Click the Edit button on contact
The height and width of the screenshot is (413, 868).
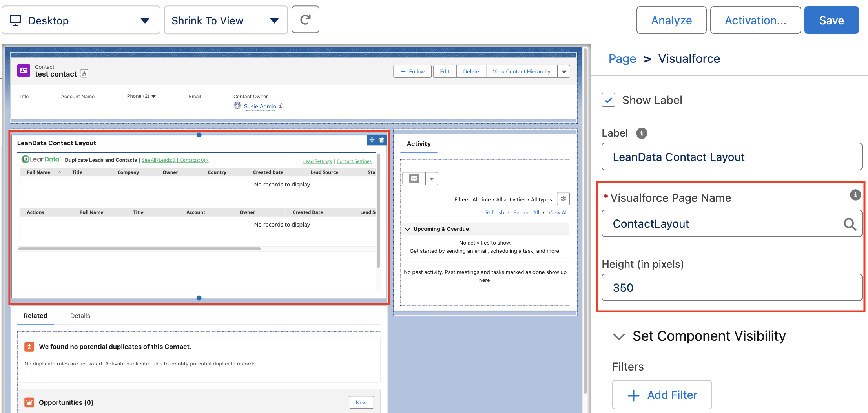click(445, 71)
